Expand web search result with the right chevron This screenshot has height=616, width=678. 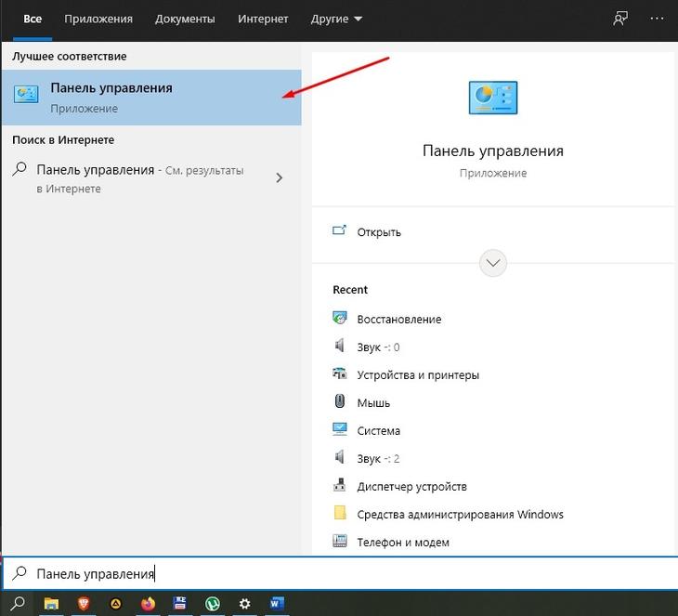(x=280, y=178)
